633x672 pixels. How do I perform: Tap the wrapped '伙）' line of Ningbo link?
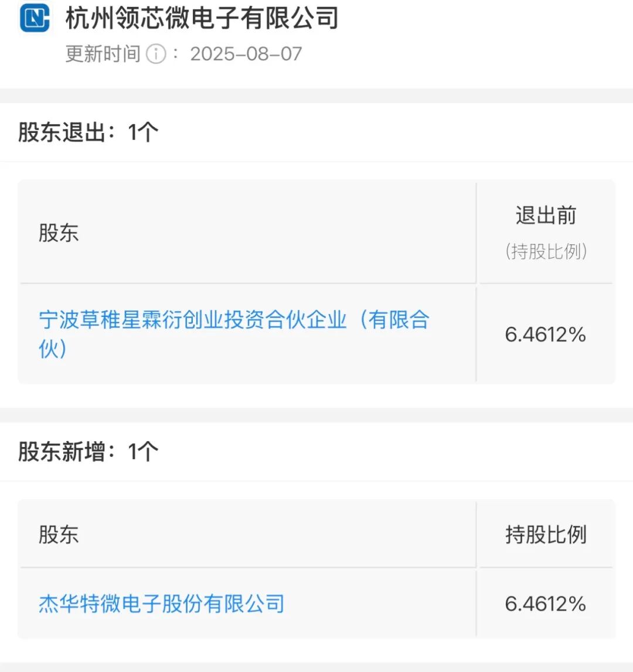pyautogui.click(x=53, y=349)
